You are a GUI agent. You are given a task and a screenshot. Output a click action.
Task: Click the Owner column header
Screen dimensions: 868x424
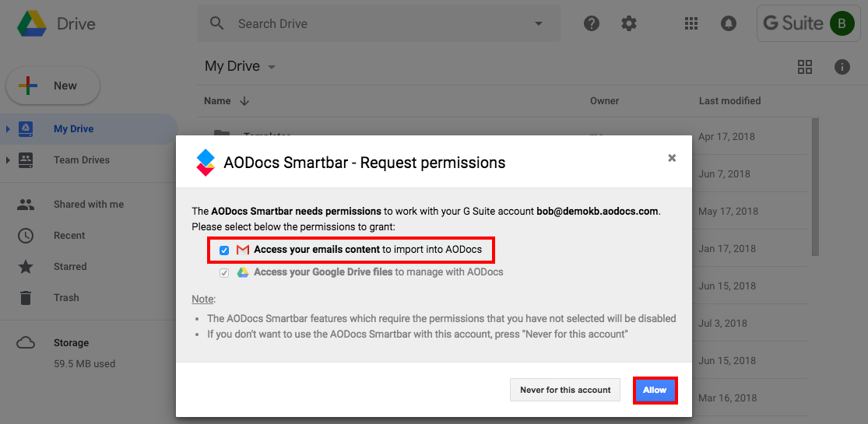[605, 100]
